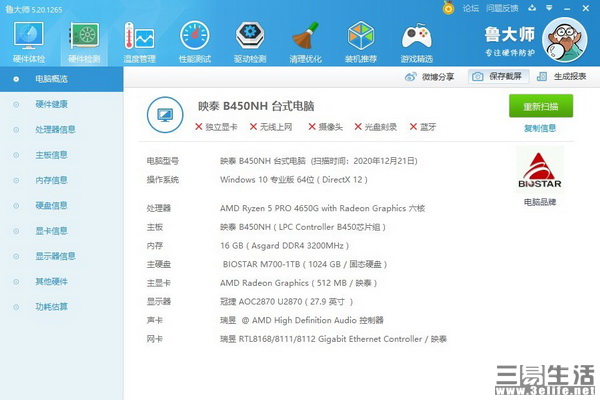The height and width of the screenshot is (400, 600).
Task: Click the 摄像头 status indicator
Action: click(x=326, y=127)
